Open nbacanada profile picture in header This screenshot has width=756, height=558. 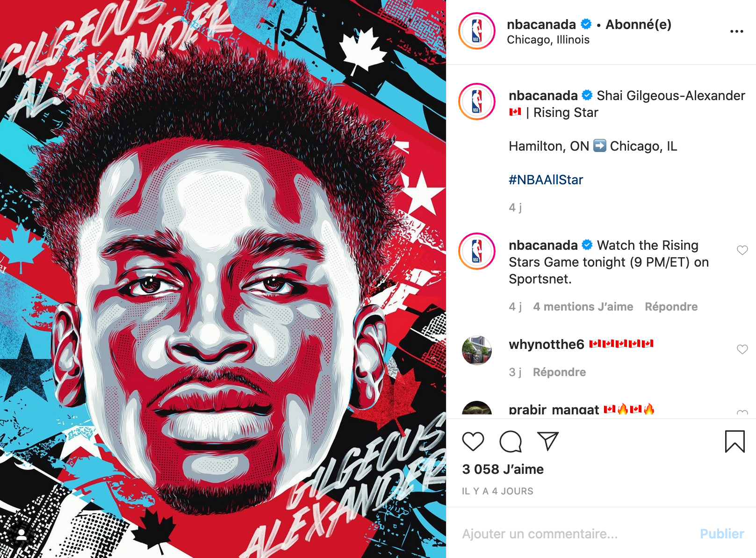(477, 31)
